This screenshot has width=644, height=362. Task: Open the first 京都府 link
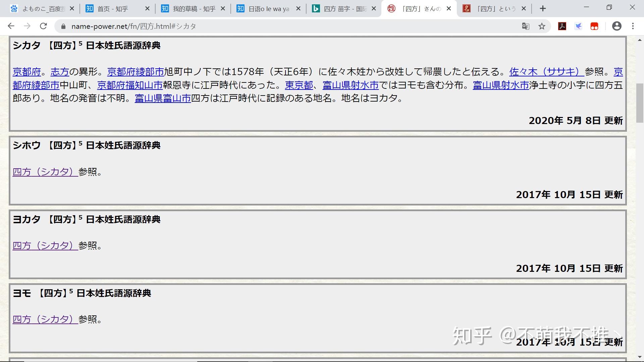click(x=27, y=72)
